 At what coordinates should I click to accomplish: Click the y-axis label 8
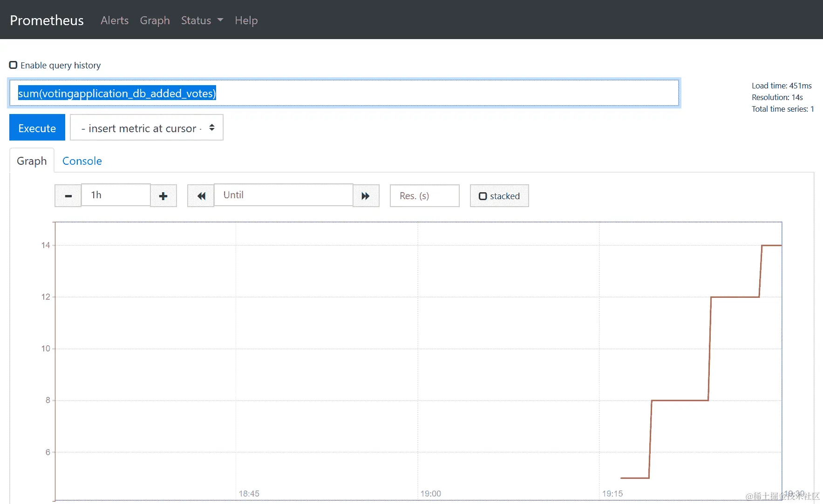point(48,400)
